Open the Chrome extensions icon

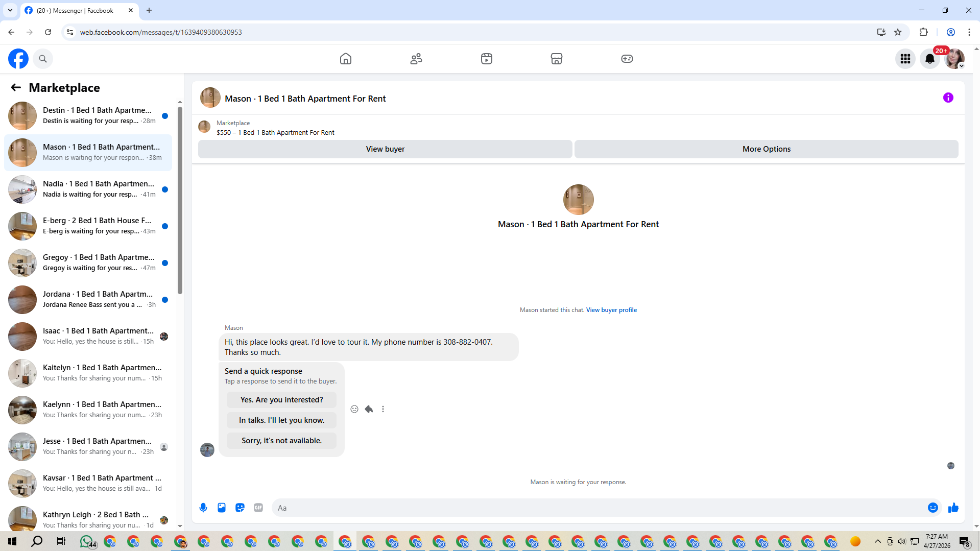click(923, 32)
